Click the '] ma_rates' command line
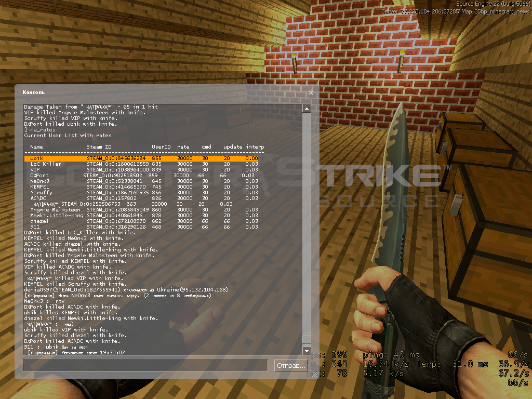 (39, 129)
